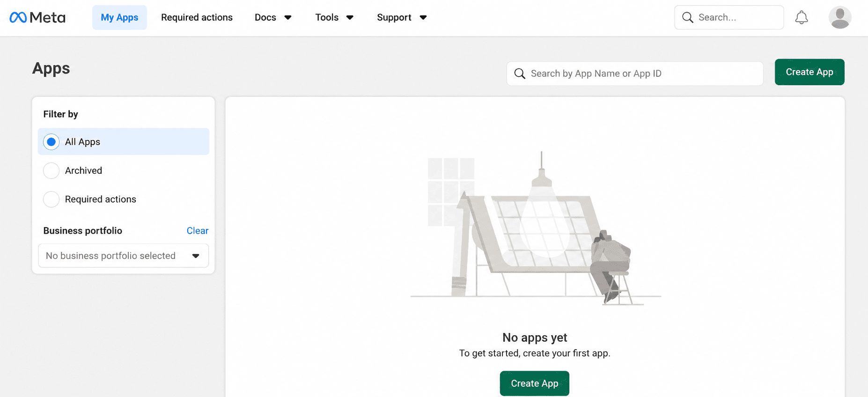Click the magnifier icon in top search
This screenshot has height=397, width=868.
click(687, 17)
